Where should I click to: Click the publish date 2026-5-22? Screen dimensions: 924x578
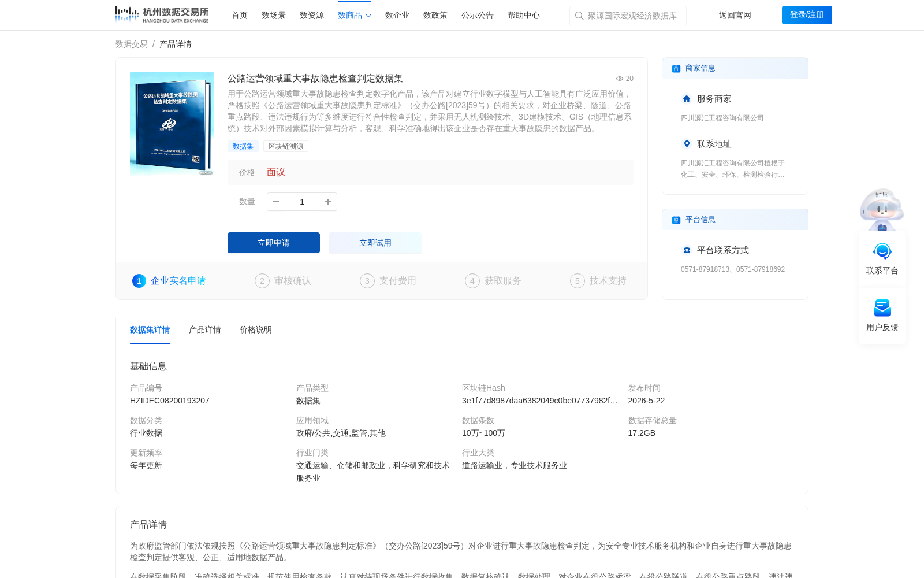click(646, 401)
